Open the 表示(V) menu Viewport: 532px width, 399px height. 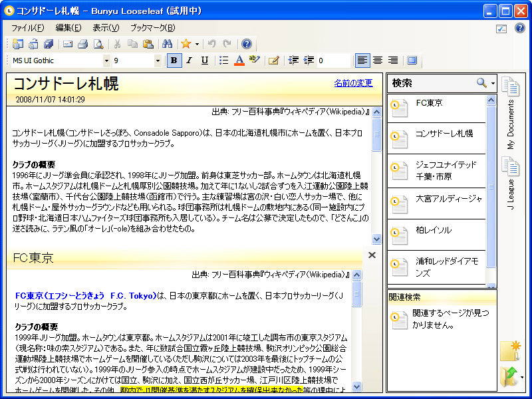106,28
